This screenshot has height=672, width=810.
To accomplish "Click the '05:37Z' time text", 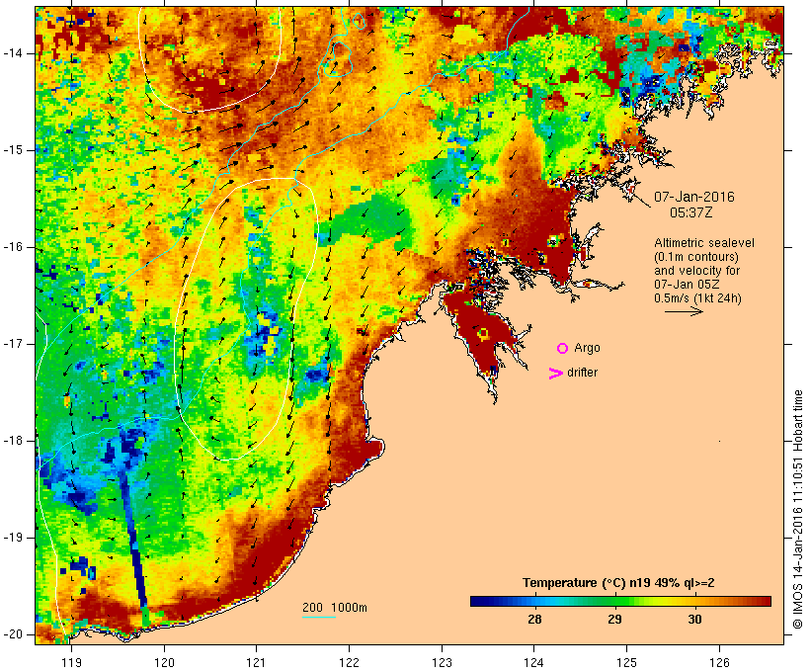I will tap(691, 212).
